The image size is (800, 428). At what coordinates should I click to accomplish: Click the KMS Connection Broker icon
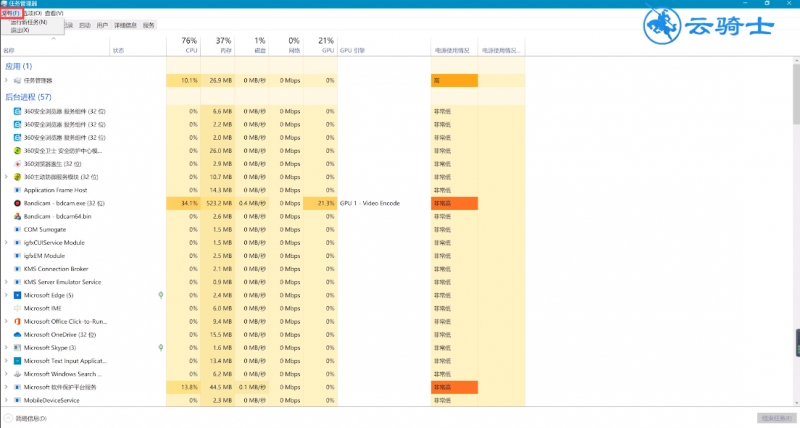[x=17, y=269]
